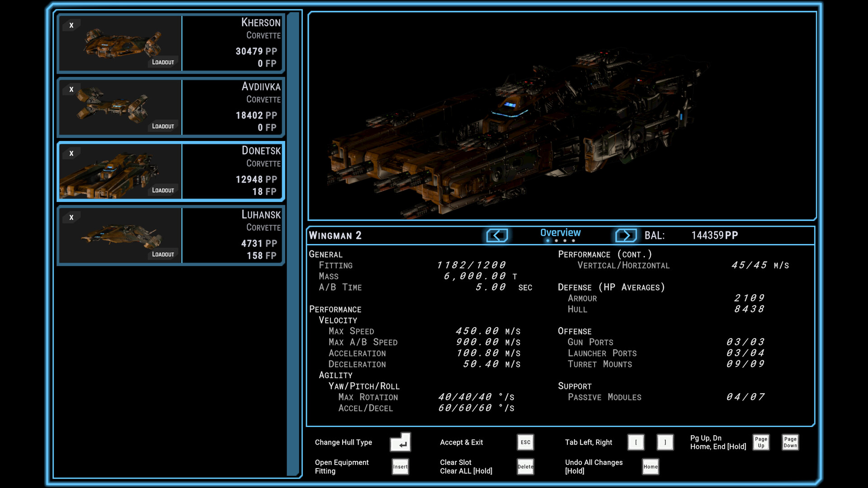This screenshot has height=488, width=868.
Task: Click the Avdiivka 18402 PP price
Action: tap(256, 116)
